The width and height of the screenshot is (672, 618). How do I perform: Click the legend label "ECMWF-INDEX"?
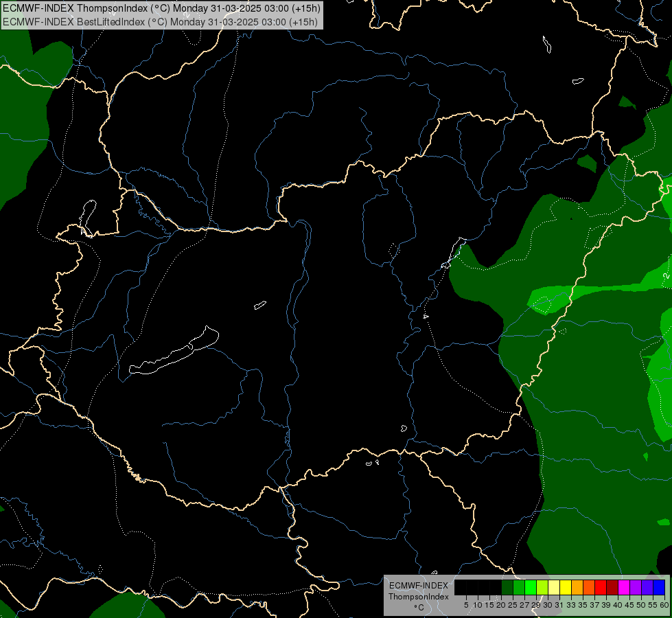click(419, 586)
